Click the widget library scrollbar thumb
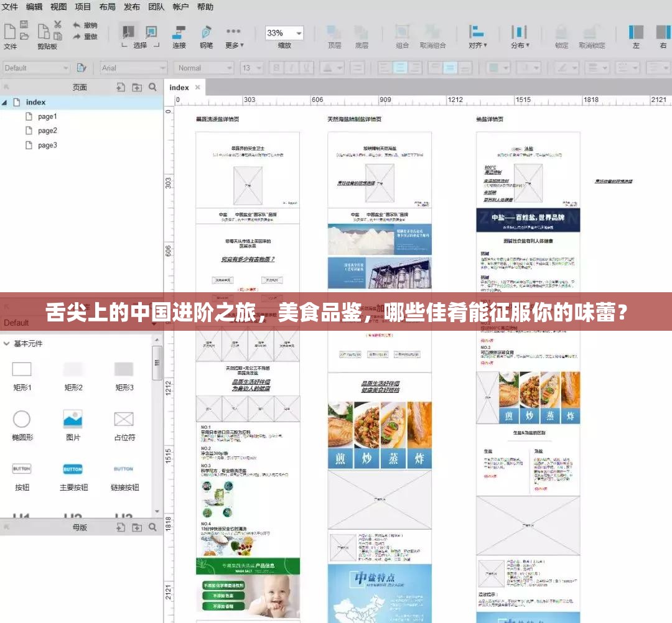 (157, 362)
